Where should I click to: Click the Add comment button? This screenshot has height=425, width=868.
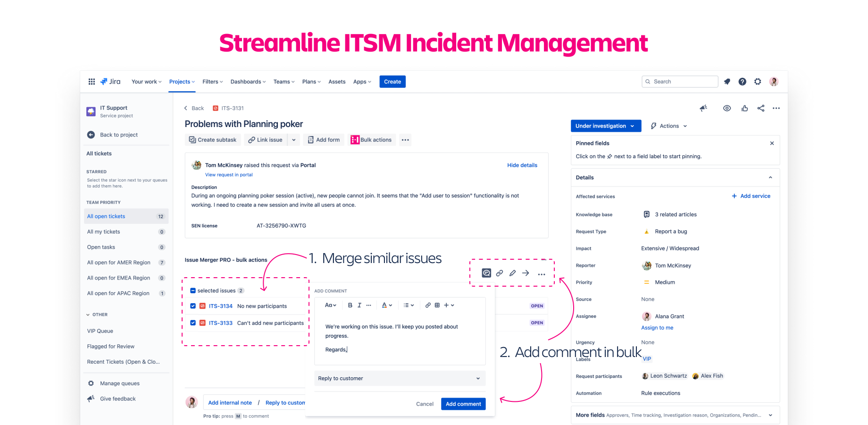463,404
